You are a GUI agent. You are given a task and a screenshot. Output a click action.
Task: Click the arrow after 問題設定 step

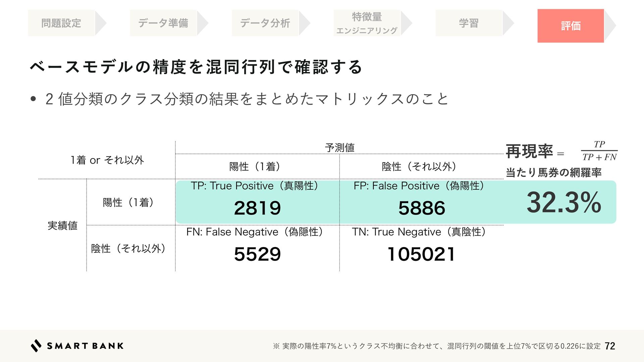pos(101,23)
